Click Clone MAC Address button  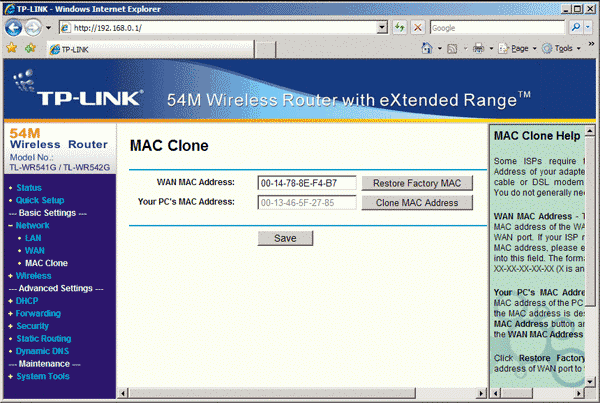(x=417, y=202)
